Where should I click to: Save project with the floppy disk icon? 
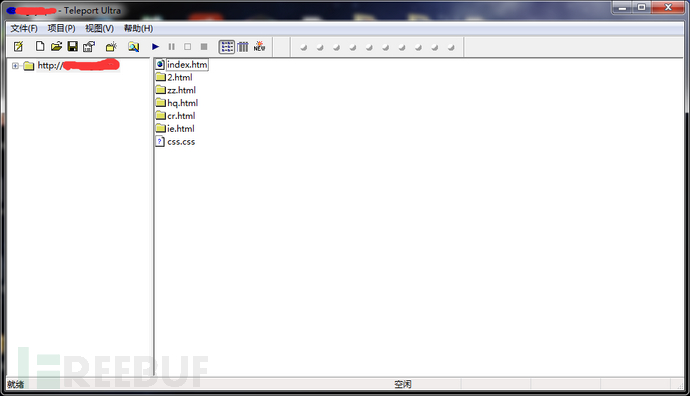(73, 46)
